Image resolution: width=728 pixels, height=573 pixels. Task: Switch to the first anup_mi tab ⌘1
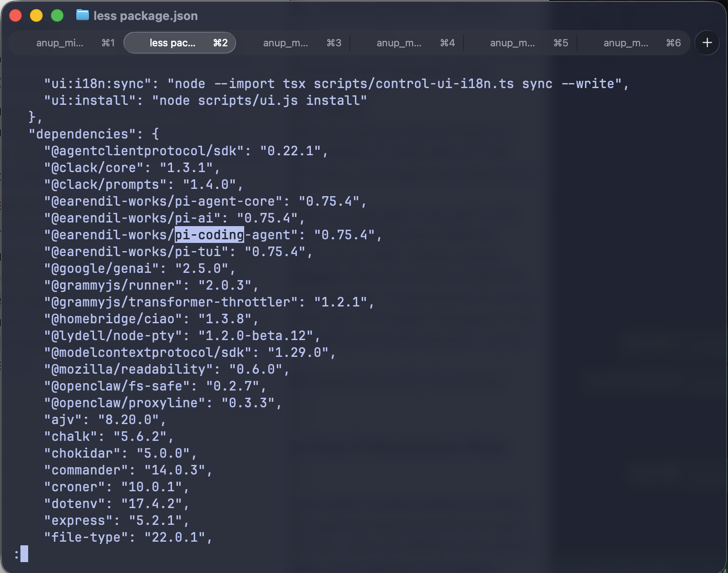(x=66, y=43)
